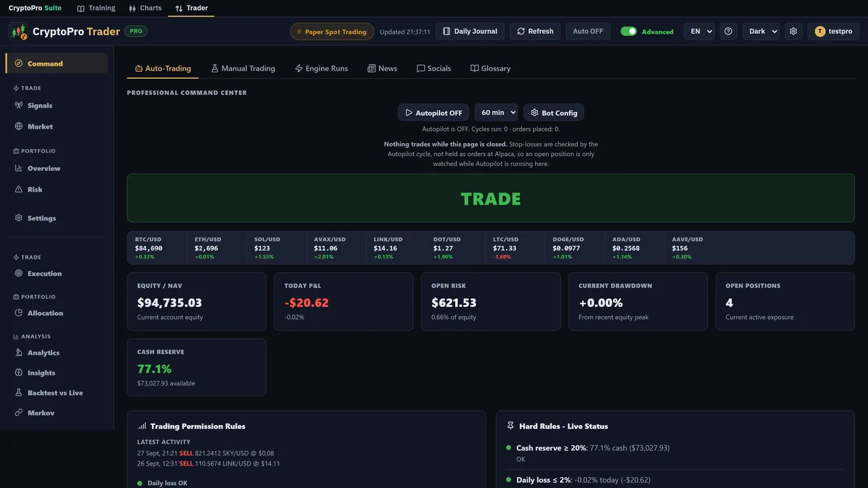The width and height of the screenshot is (868, 488).
Task: Open Analytics in the sidebar
Action: click(56, 353)
